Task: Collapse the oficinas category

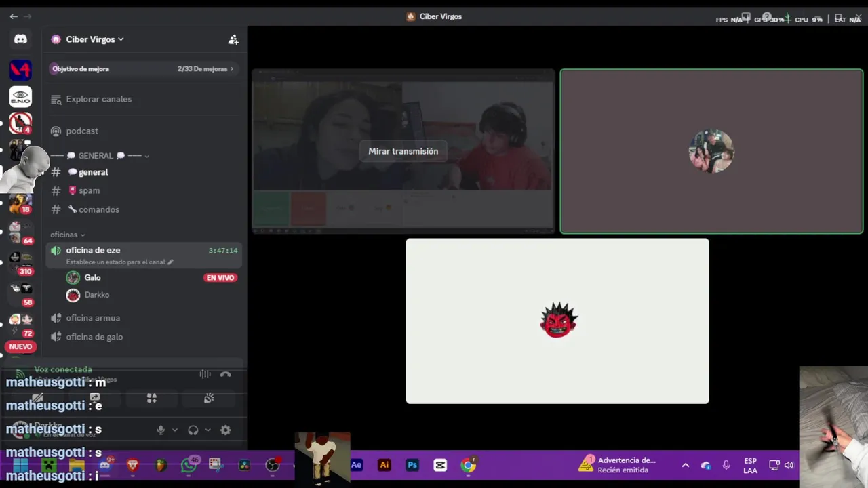Action: [67, 235]
